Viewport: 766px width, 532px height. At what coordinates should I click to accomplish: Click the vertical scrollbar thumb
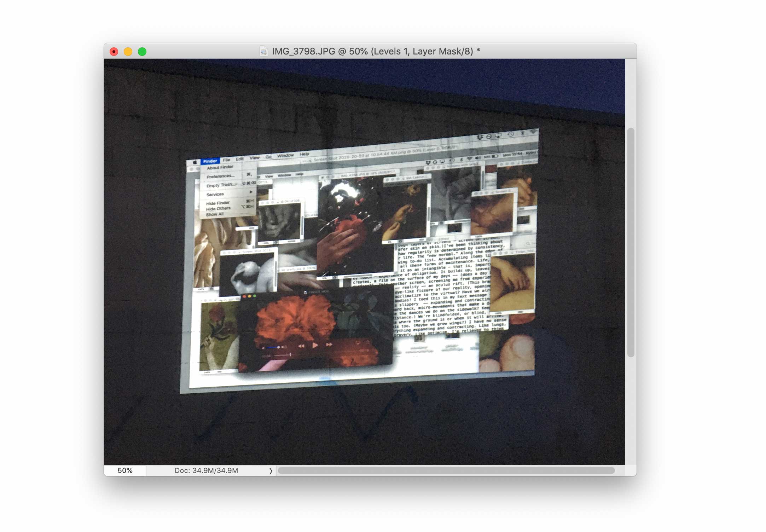(631, 242)
